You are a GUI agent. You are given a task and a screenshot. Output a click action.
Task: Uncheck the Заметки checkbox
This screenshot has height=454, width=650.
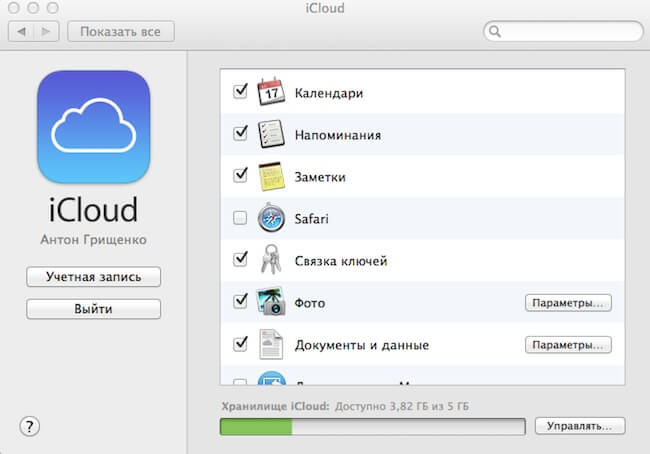coord(240,175)
